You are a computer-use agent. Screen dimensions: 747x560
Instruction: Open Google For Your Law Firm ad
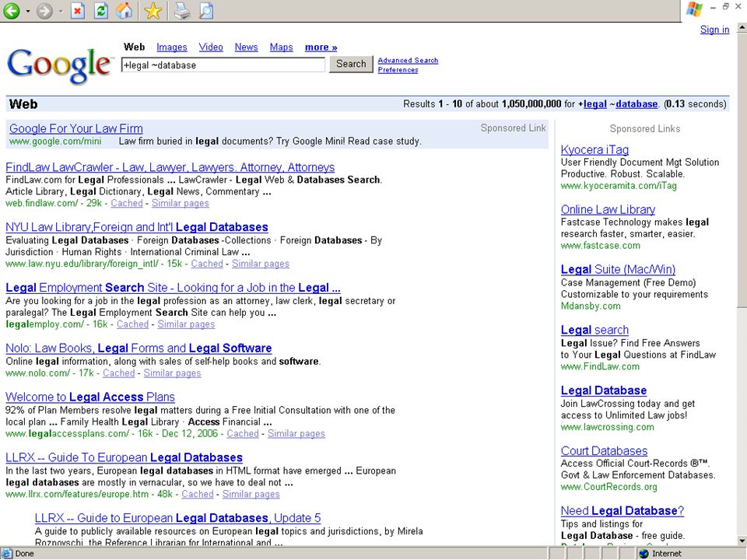(x=75, y=128)
